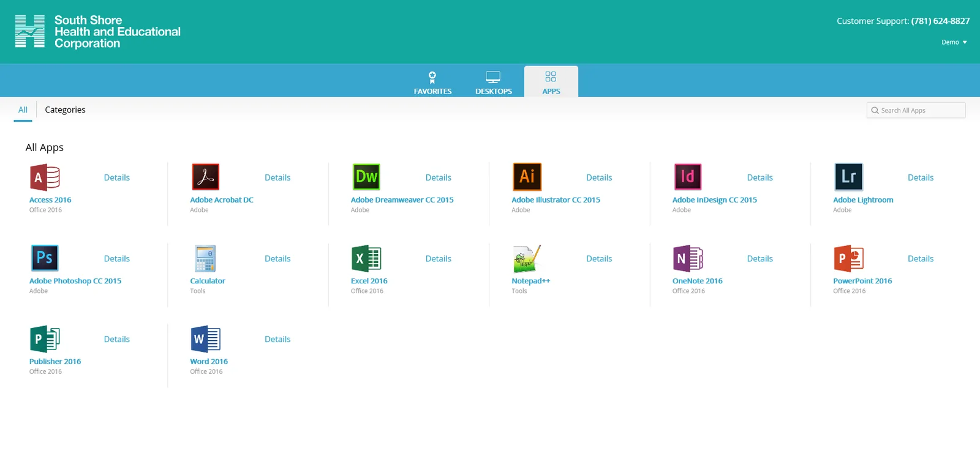The width and height of the screenshot is (980, 462).
Task: Select the Apps tab
Action: (x=551, y=82)
